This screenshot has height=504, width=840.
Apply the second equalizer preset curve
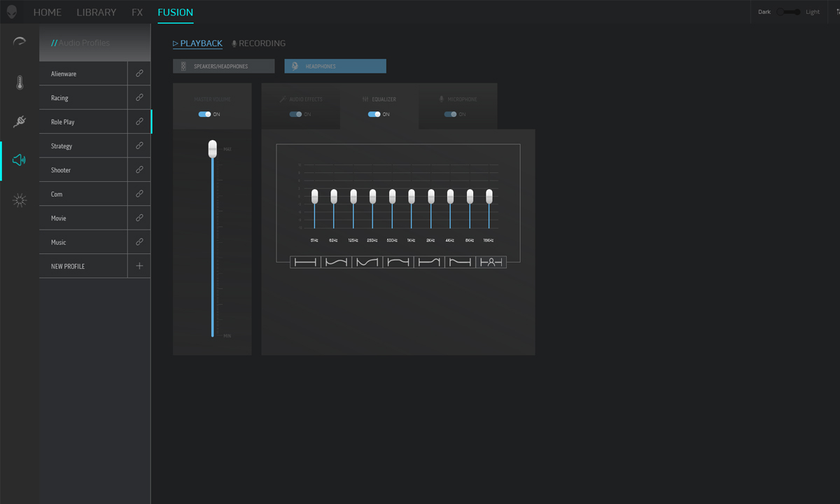click(x=336, y=262)
